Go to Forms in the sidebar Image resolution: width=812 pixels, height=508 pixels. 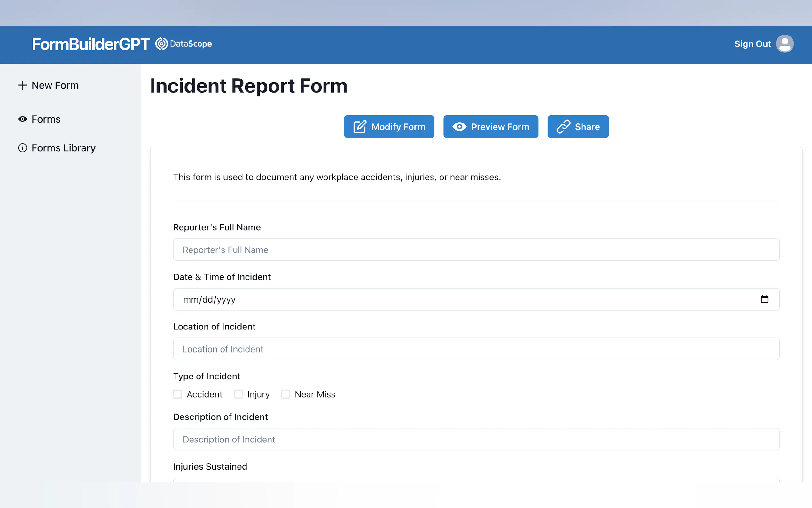(46, 119)
